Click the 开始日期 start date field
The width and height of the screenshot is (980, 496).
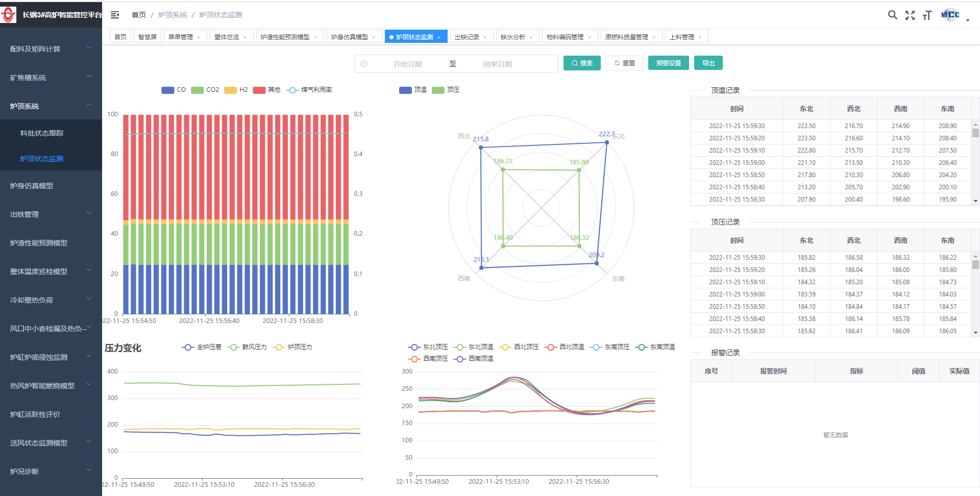(x=407, y=64)
